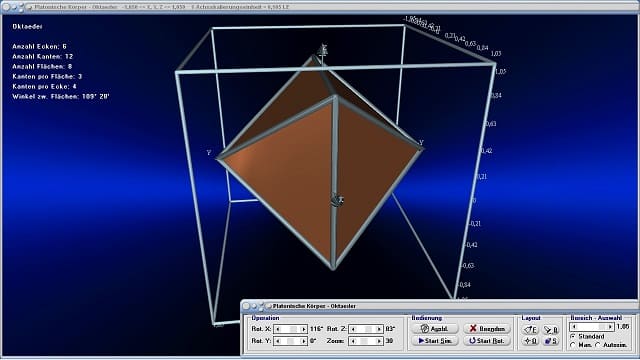Click the B layout icon button
This screenshot has width=640, height=360.
[551, 329]
